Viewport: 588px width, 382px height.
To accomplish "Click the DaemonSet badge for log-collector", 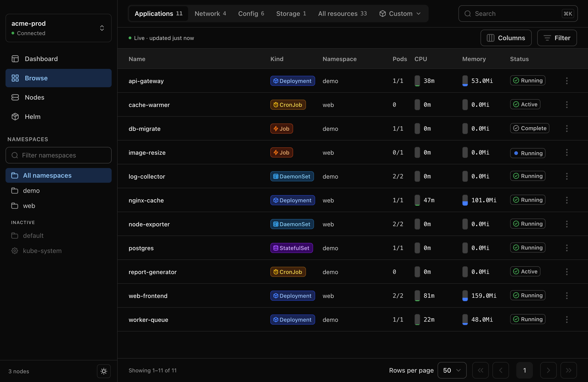I will pos(292,176).
